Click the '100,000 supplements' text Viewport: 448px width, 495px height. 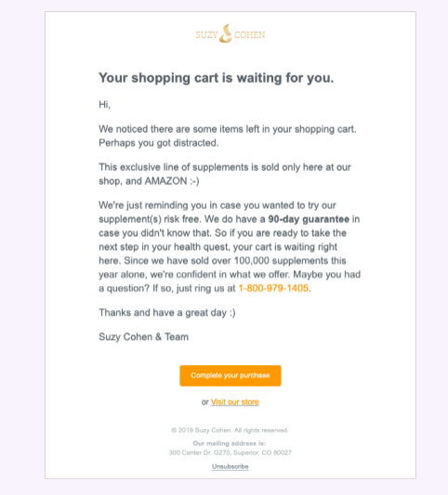pyautogui.click(x=290, y=261)
